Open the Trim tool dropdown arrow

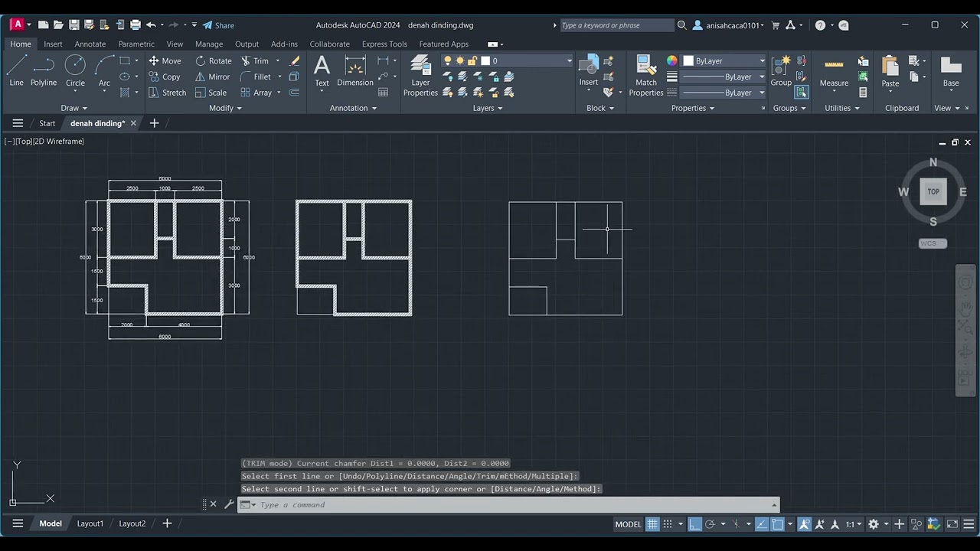point(278,60)
